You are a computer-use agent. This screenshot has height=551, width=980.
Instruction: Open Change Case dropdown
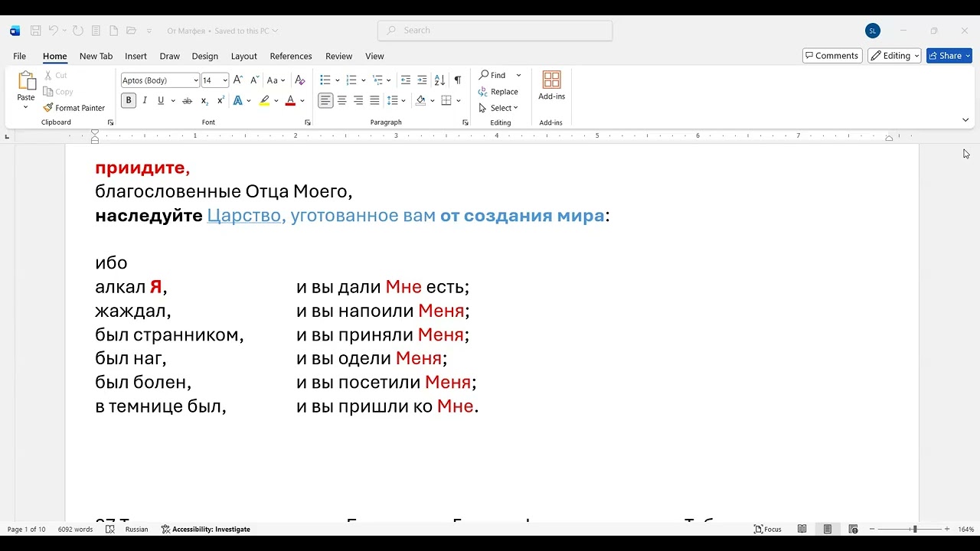276,80
